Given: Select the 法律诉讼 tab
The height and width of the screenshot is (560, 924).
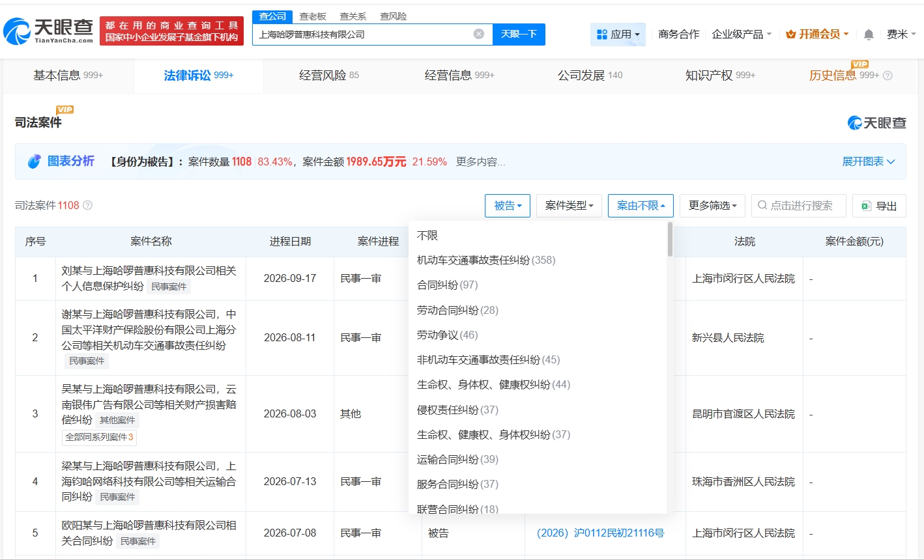Looking at the screenshot, I should [x=199, y=76].
